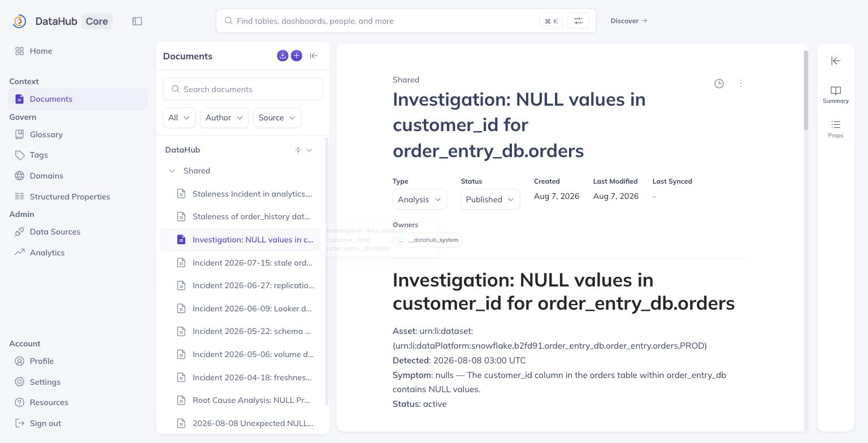Viewport: 868px width, 443px height.
Task: Open Analytics page
Action: click(x=78, y=253)
